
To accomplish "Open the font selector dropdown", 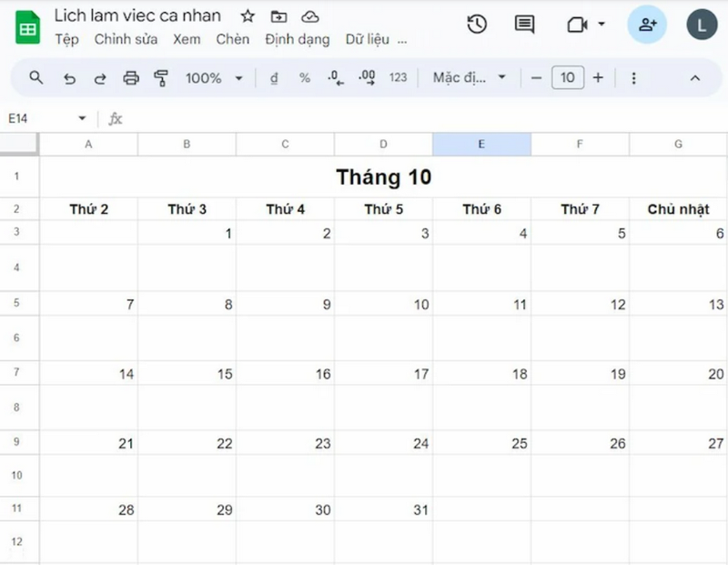I will tap(466, 77).
